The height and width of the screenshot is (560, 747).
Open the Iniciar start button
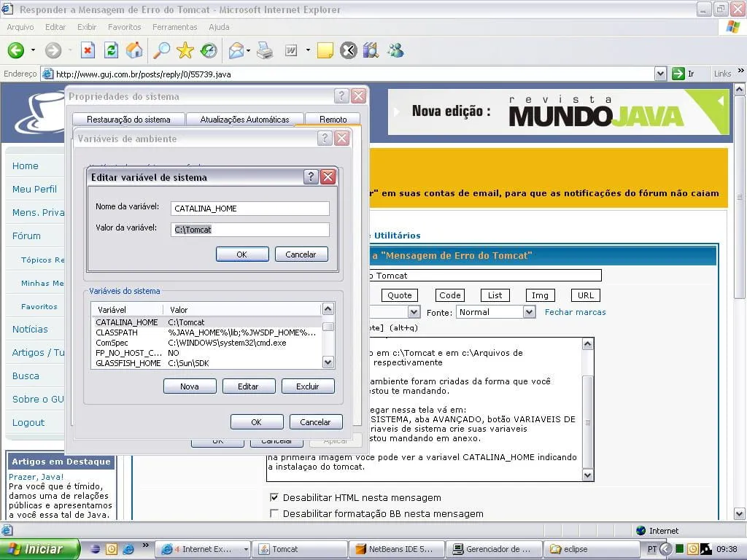pos(39,549)
